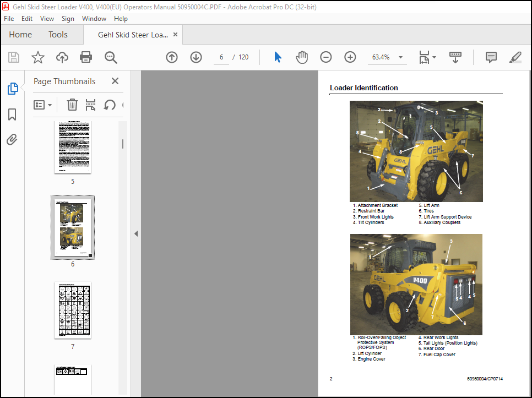Open thumbnail panel options menu
Screen dimensions: 532x398
pos(42,105)
